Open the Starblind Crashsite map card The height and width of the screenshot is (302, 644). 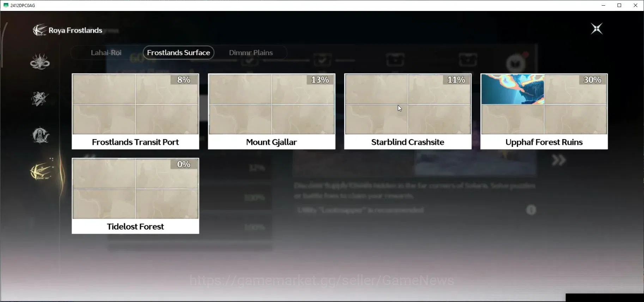[408, 111]
